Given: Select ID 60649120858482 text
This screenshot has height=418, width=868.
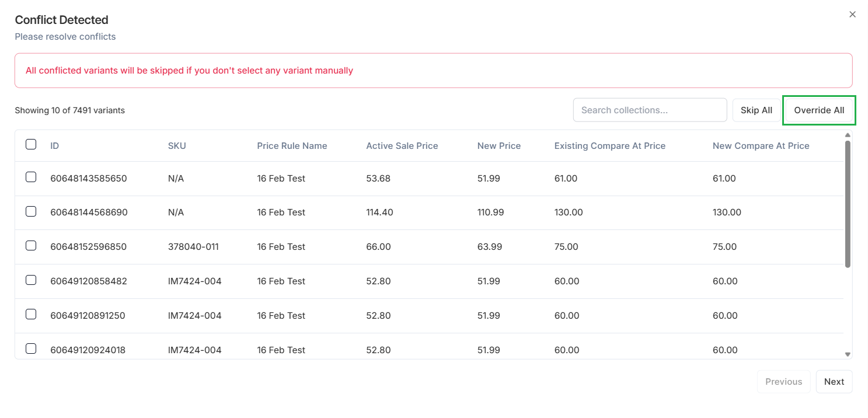Looking at the screenshot, I should [89, 281].
